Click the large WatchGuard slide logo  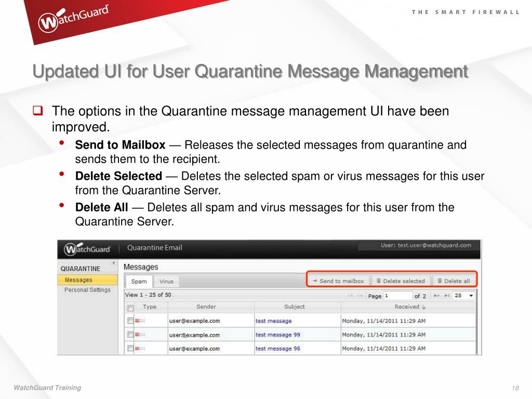[x=73, y=19]
